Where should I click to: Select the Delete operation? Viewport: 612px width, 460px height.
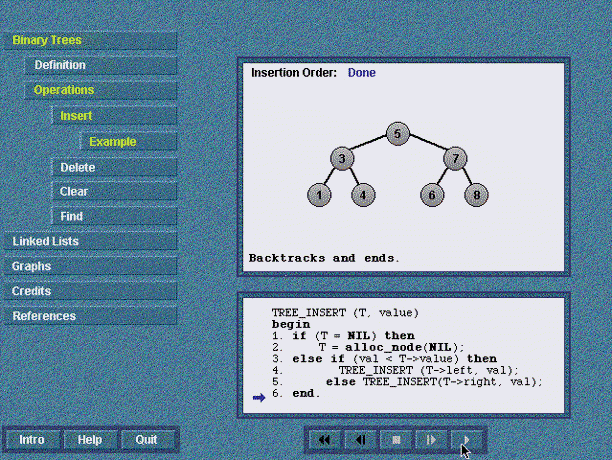coord(114,167)
